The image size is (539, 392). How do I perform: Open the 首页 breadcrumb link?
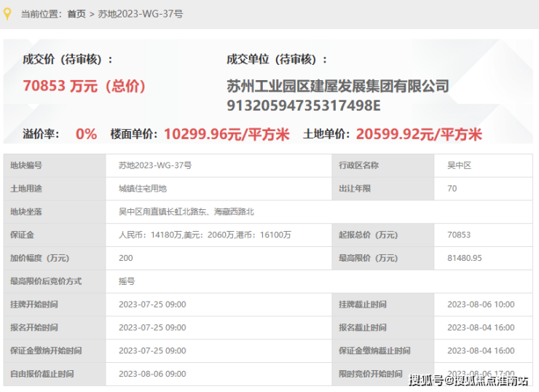tap(76, 14)
